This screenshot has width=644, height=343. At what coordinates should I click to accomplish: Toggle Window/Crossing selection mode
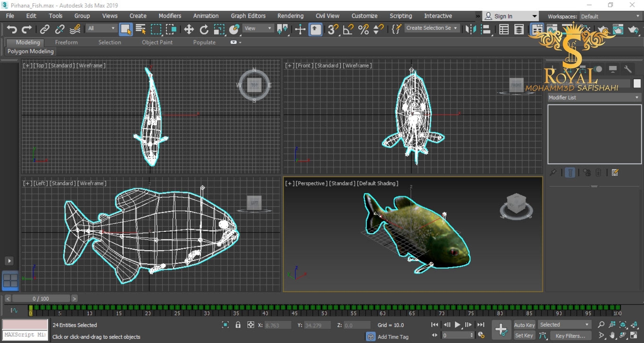(171, 29)
